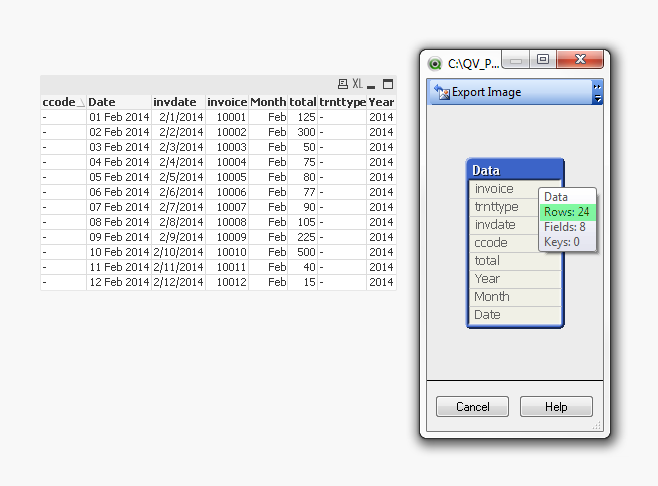Select invdate cell 2/8/2014

tap(178, 222)
